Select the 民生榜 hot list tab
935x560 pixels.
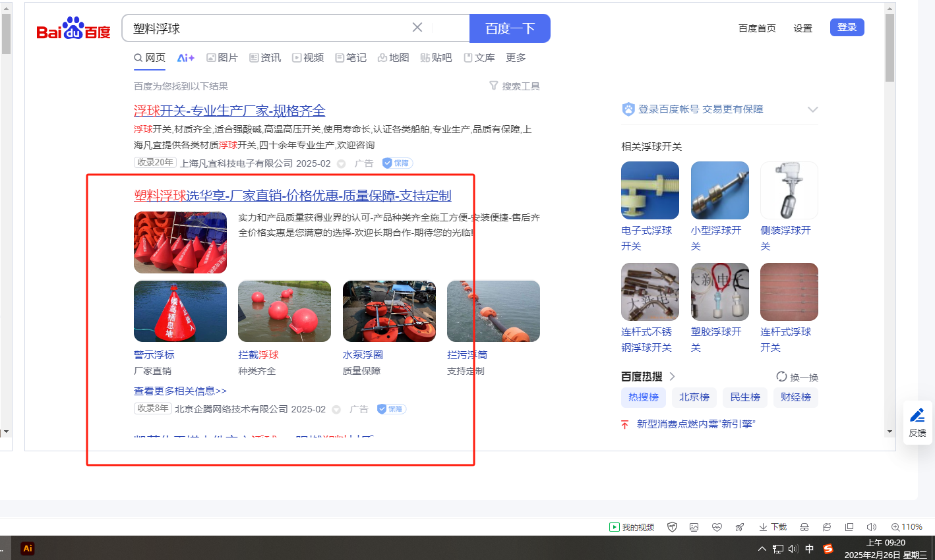point(745,397)
